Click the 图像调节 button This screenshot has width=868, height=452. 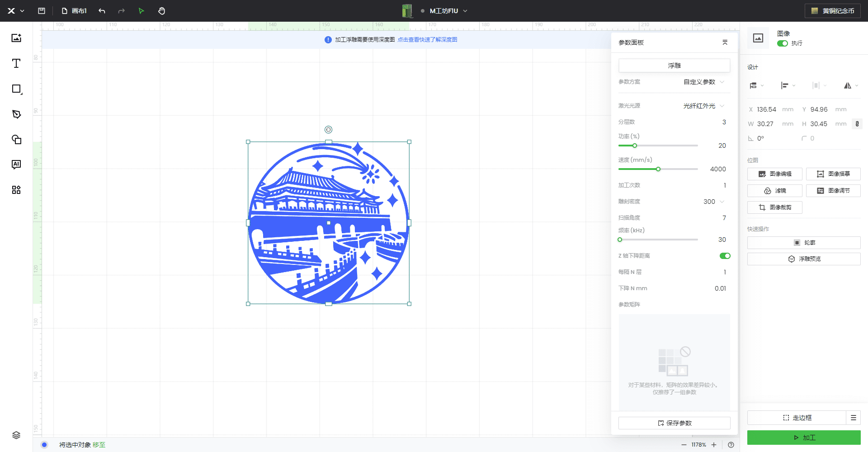point(833,191)
